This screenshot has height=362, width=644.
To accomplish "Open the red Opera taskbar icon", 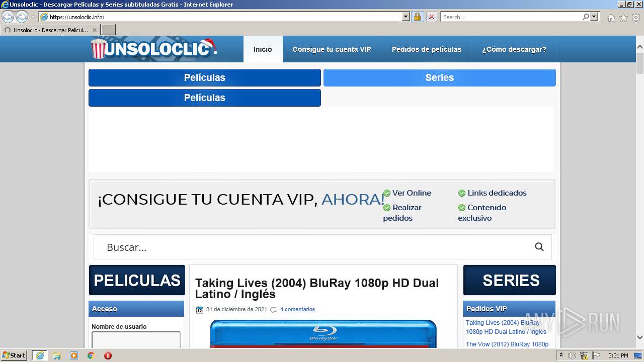I will pyautogui.click(x=108, y=355).
